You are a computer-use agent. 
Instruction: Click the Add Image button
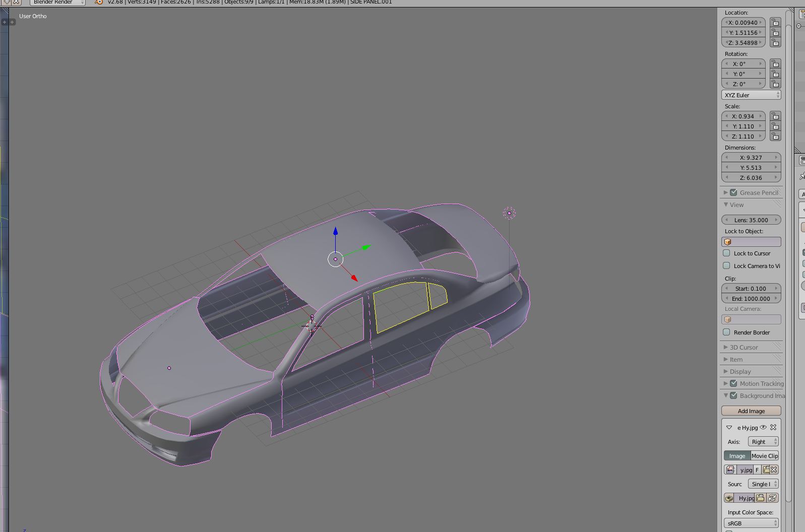pos(751,411)
